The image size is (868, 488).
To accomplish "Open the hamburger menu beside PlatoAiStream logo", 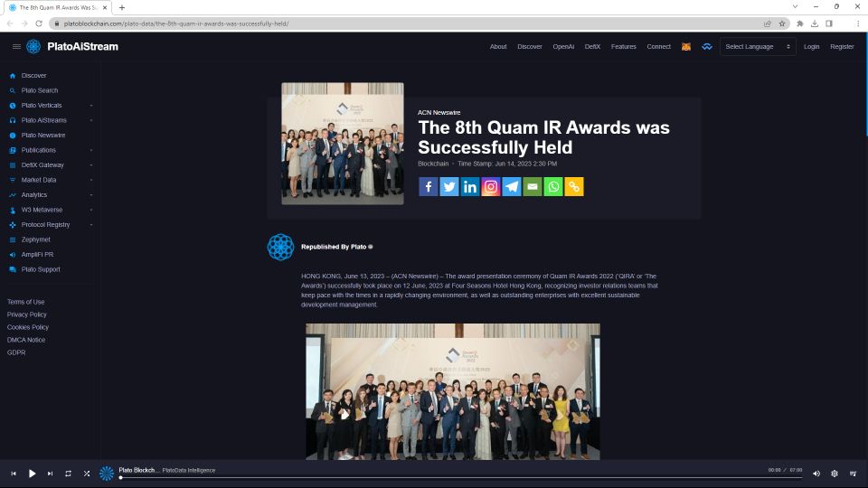I will (x=16, y=46).
